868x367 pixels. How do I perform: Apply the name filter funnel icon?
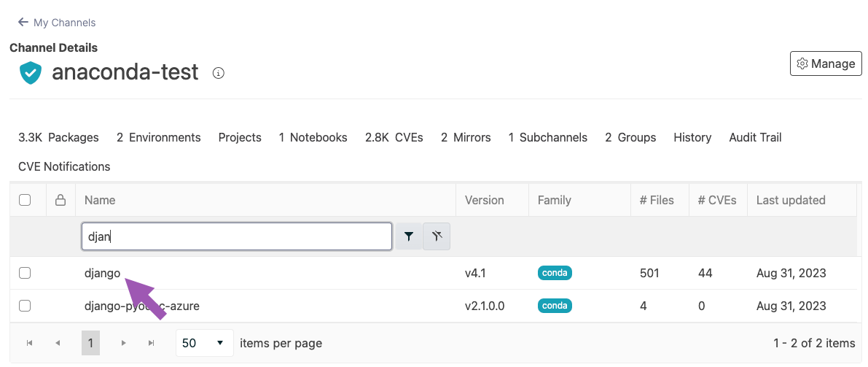409,236
